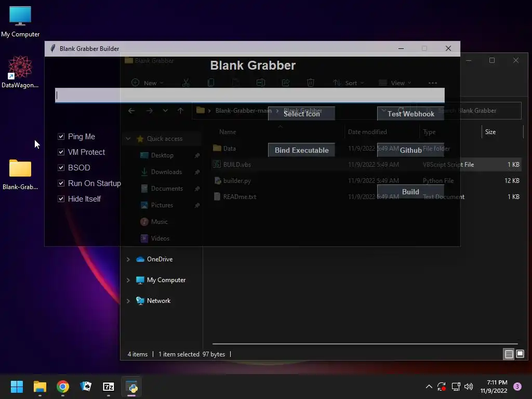Close the File Explorer window
This screenshot has width=532, height=399.
coord(516,60)
